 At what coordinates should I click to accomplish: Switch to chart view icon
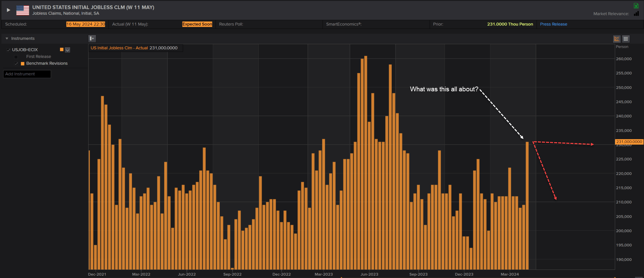(x=617, y=39)
